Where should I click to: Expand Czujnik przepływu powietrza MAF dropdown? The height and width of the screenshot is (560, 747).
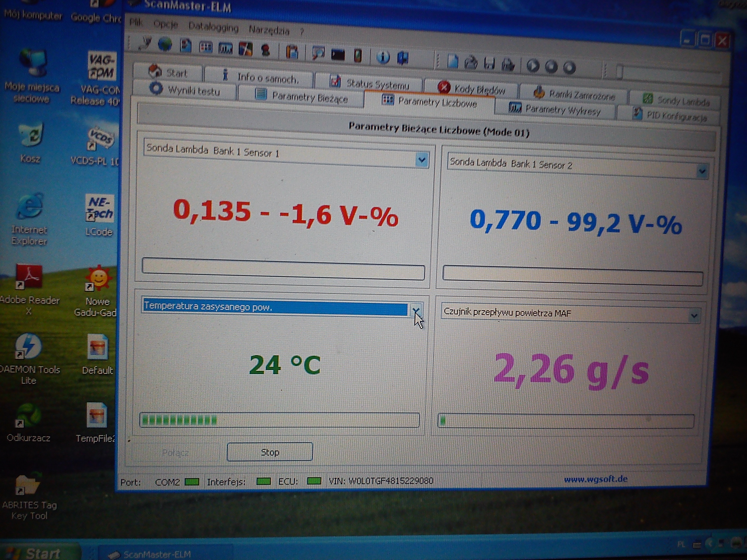[x=694, y=316]
